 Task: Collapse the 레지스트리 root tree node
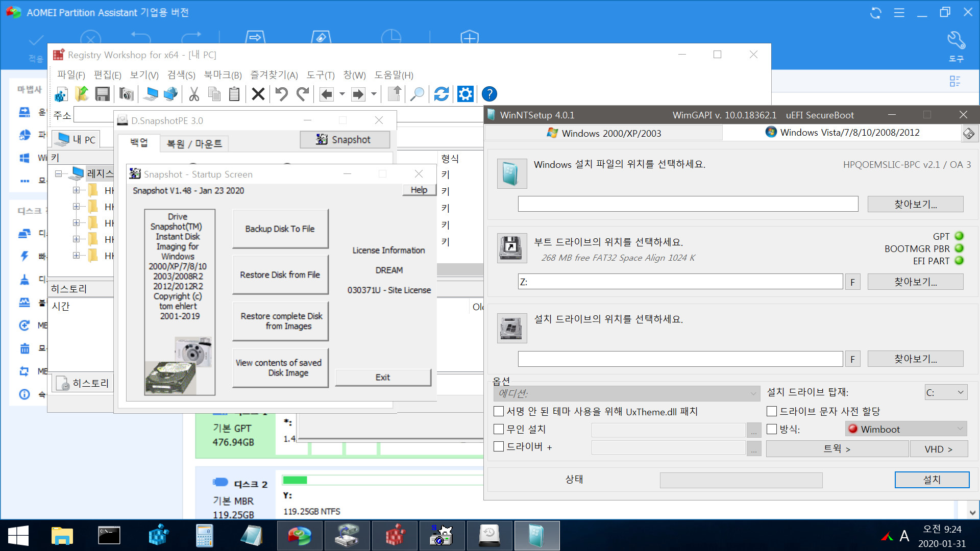59,174
